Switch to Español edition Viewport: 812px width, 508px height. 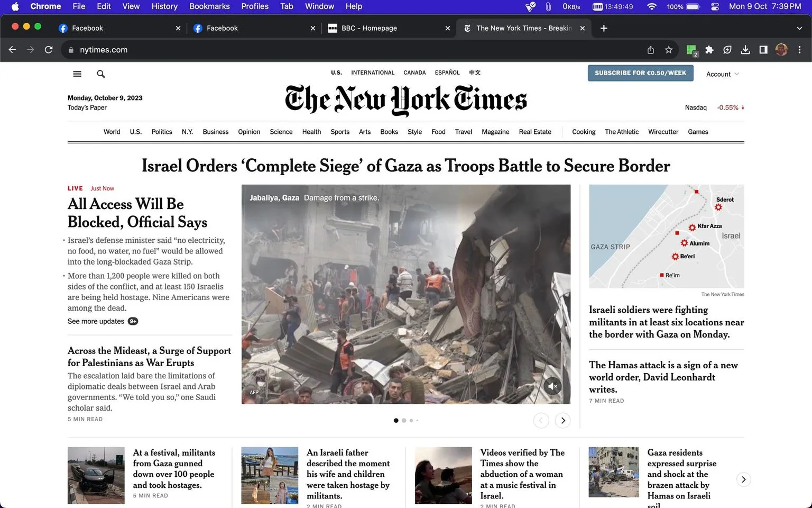coord(447,72)
